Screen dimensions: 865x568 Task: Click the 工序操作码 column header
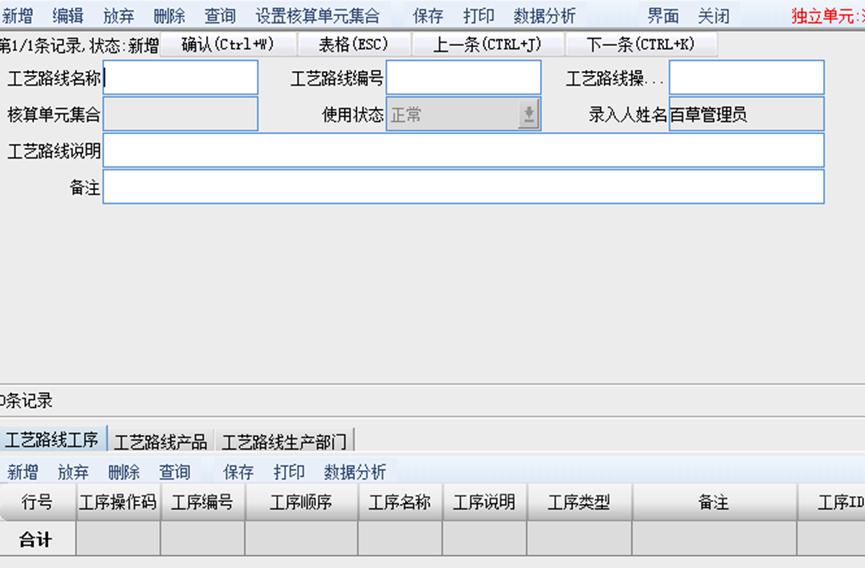coord(118,502)
